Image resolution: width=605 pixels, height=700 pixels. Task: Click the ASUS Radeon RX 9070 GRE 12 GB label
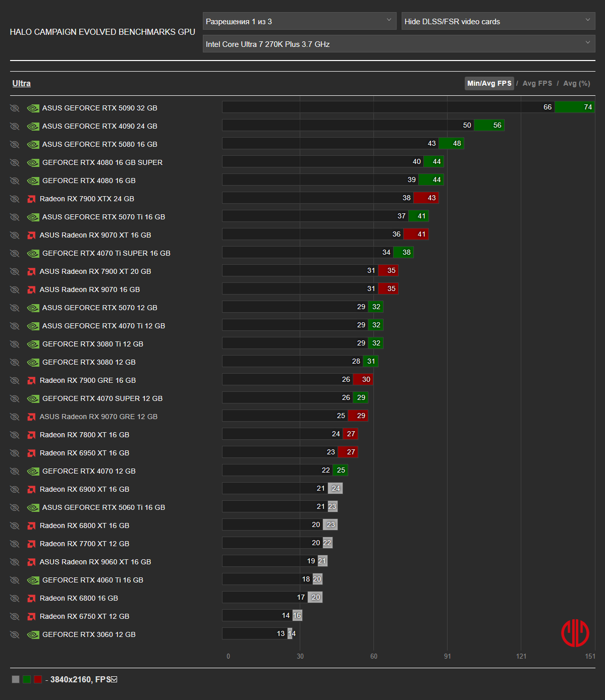(99, 417)
